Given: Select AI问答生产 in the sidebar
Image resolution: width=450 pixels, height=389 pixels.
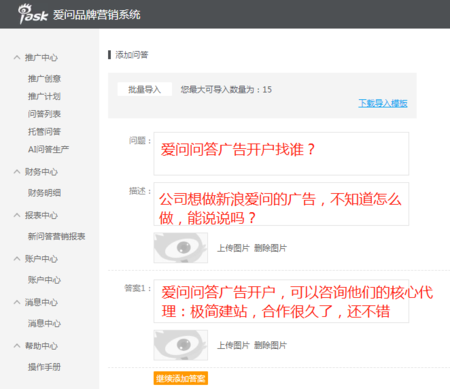Looking at the screenshot, I should click(x=49, y=149).
